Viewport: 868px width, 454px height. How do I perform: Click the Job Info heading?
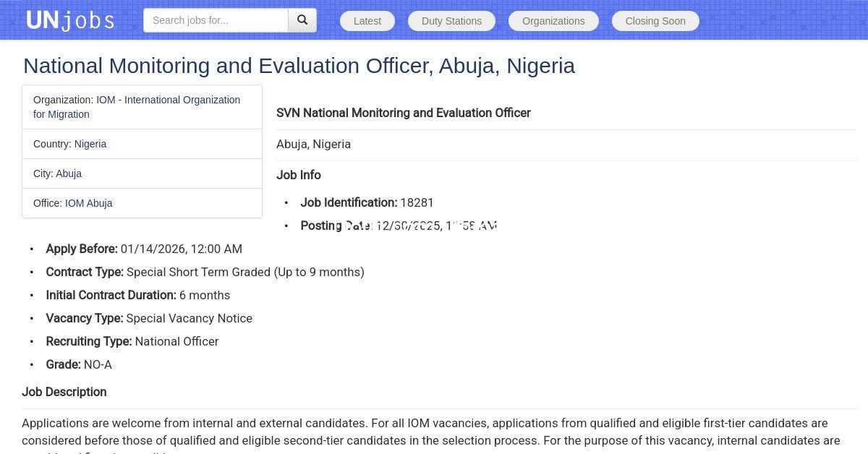pos(298,175)
